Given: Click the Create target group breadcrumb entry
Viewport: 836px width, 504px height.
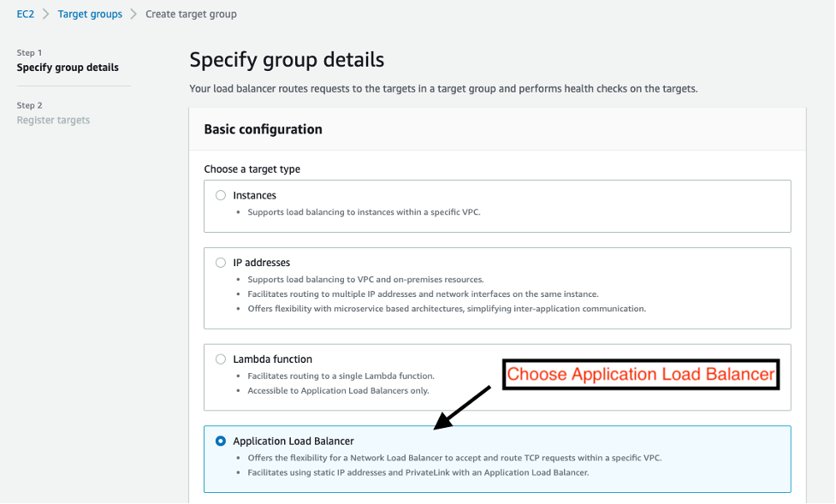Looking at the screenshot, I should [x=191, y=14].
